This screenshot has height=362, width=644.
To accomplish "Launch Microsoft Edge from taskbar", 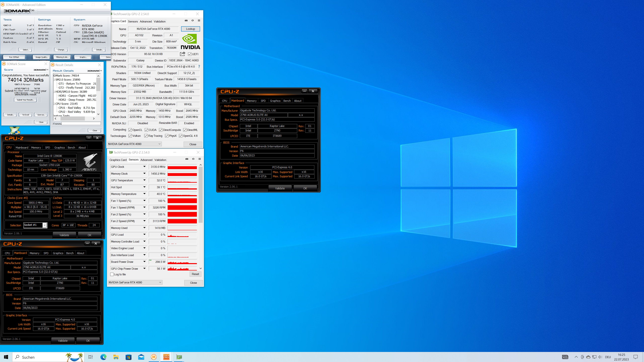I will click(103, 357).
